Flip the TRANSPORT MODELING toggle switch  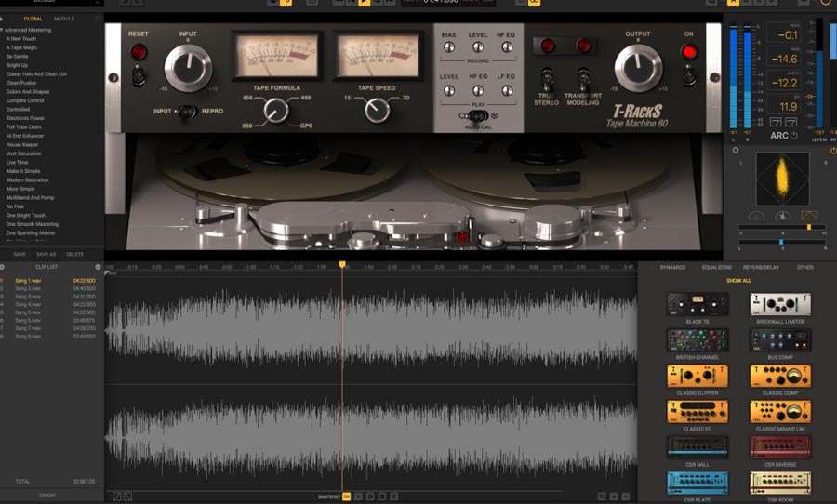point(583,80)
